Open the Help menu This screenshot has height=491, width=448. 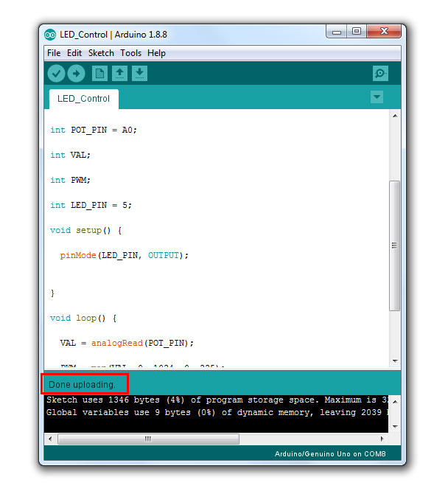pyautogui.click(x=156, y=53)
